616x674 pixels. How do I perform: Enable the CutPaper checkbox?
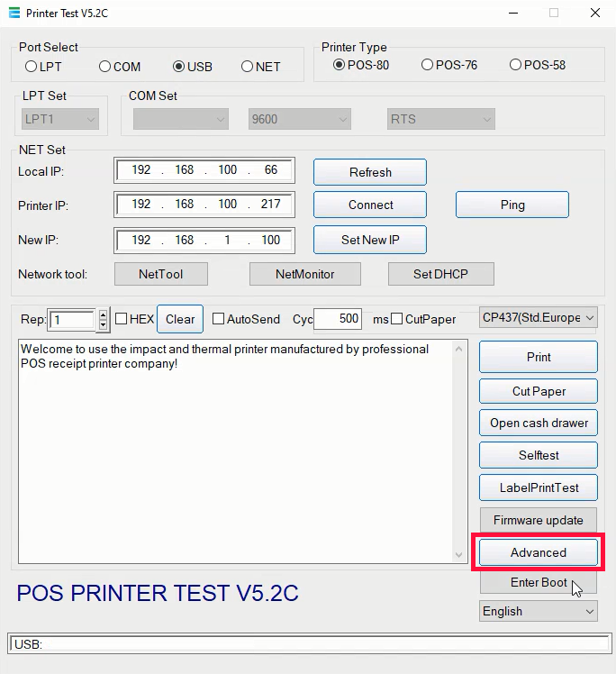click(x=397, y=319)
